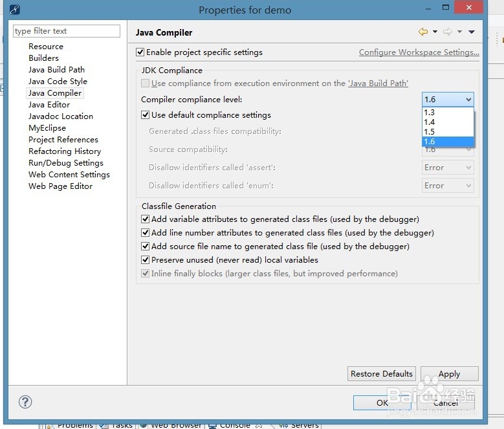This screenshot has width=504, height=429.
Task: Open Configure Workspace Settings link
Action: 419,52
